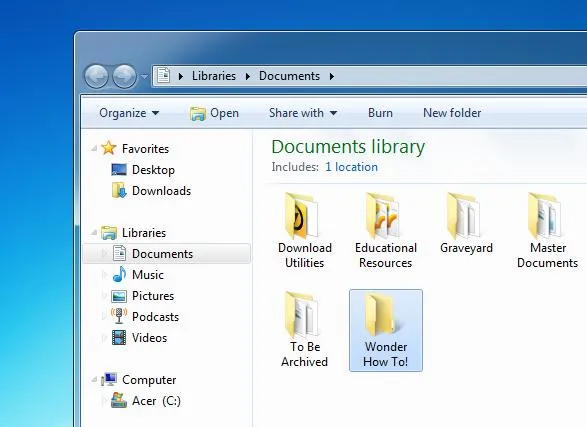Select Documents breadcrumb in address bar
Screen dimensions: 587x427
click(289, 76)
